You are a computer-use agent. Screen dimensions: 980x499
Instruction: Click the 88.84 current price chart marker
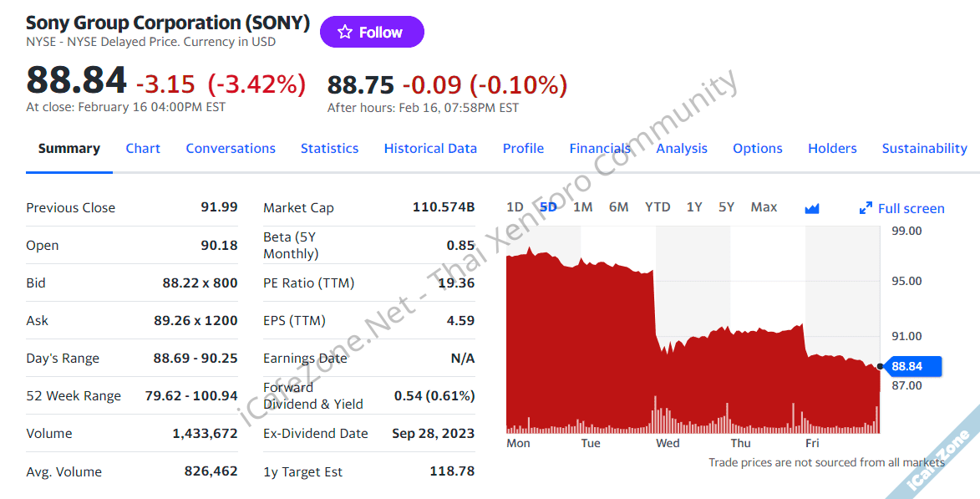tap(912, 366)
